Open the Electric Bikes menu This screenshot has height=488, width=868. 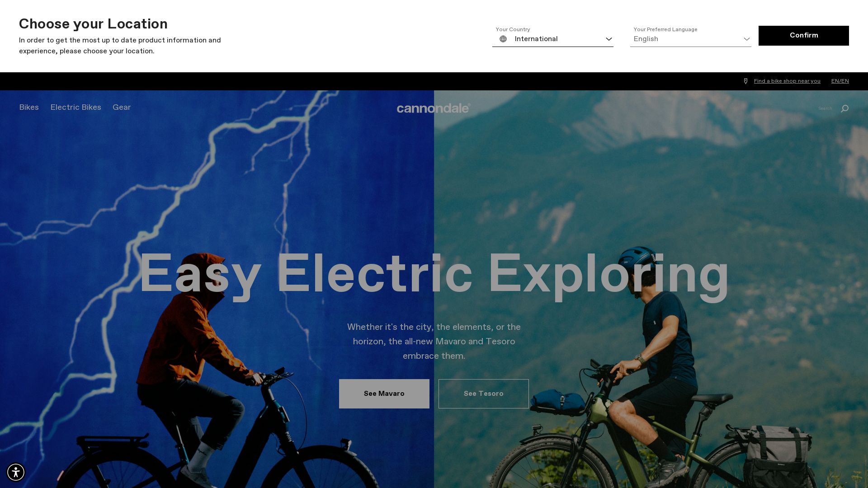coord(75,108)
